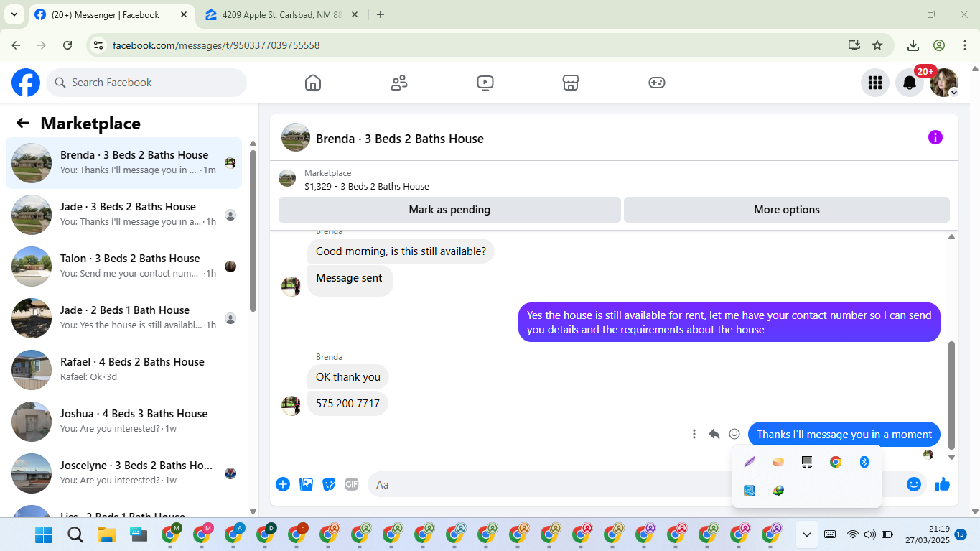
Task: Click the chat messages scrollbar thumb
Action: [952, 394]
